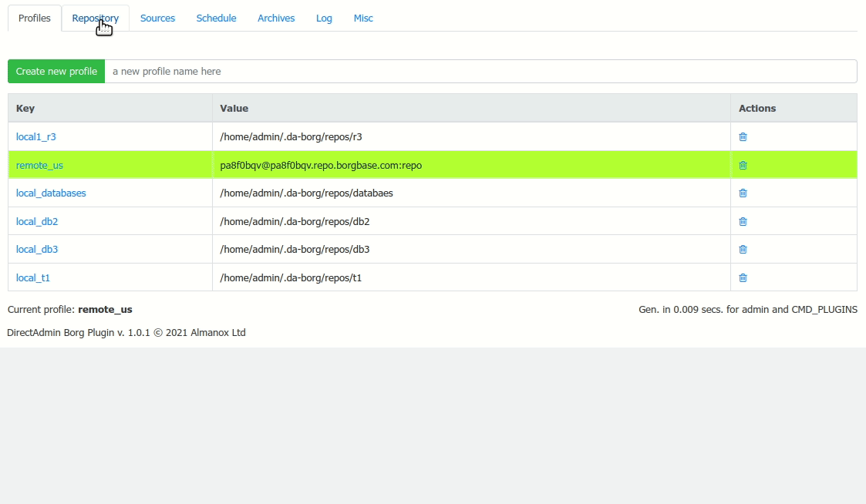Remove the local_t1 profile via trash icon
This screenshot has height=504, width=866.
(743, 277)
